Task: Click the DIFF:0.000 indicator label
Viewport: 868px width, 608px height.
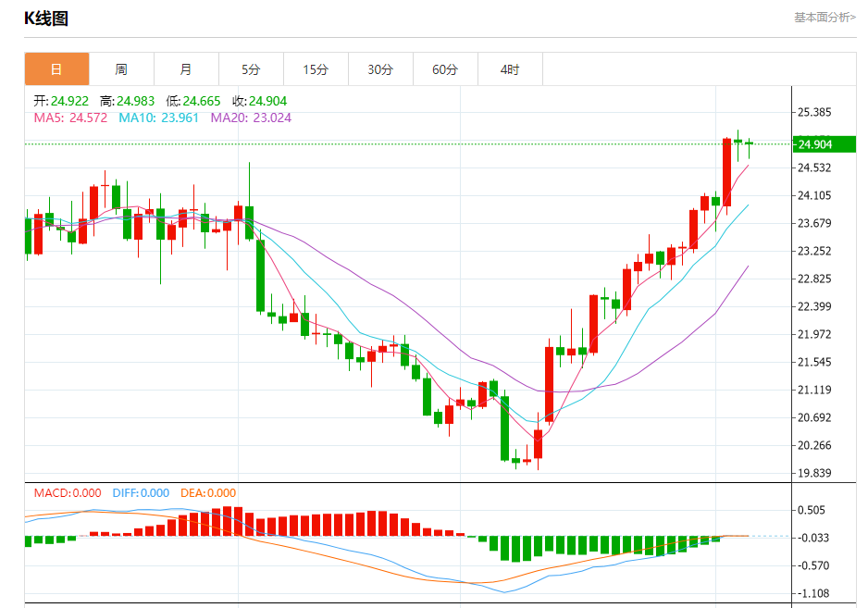Action: point(141,493)
